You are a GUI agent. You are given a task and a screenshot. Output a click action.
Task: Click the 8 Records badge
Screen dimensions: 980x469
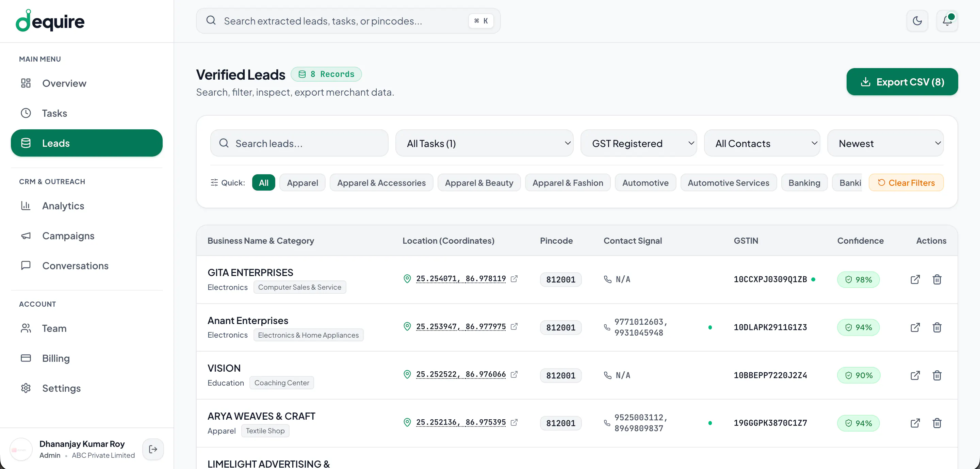tap(326, 74)
